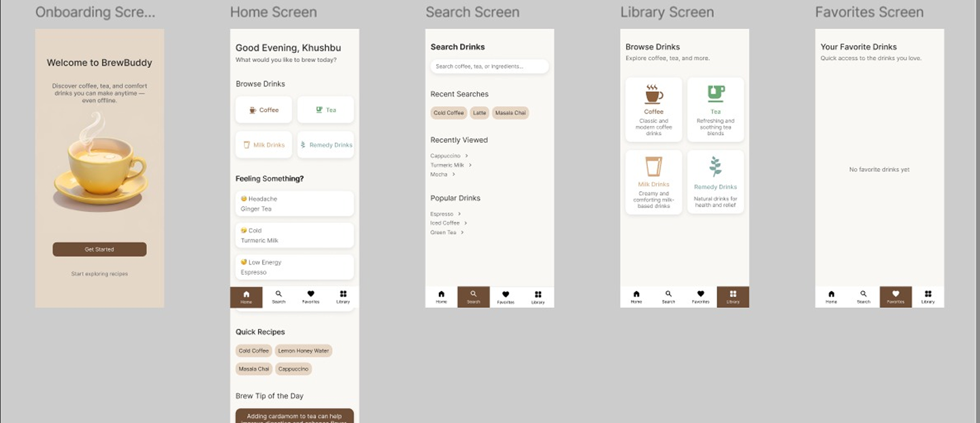Click Favorites heart in Search Screen nav bar

(x=506, y=294)
